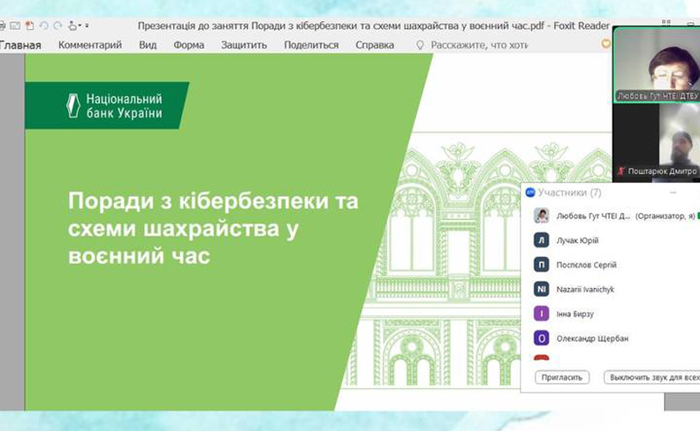Select the Любовь Гут video thumbnail
Screen dimensions: 700x431
(x=656, y=62)
